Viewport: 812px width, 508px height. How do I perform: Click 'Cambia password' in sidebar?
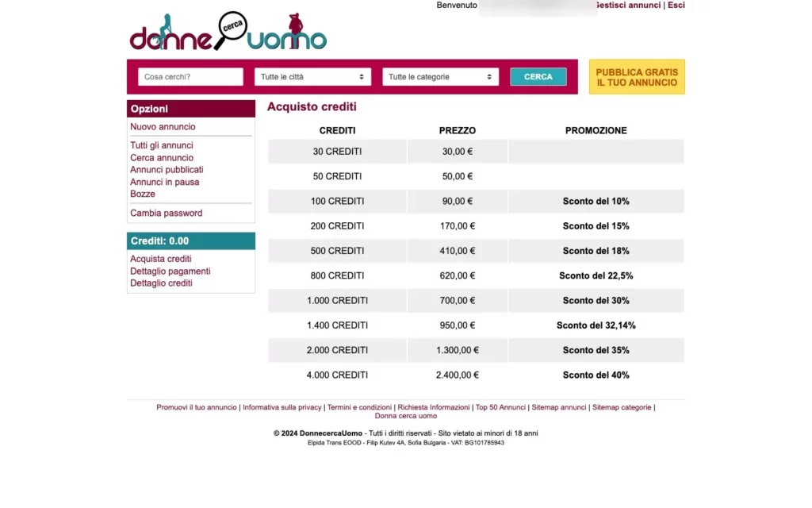coord(167,213)
